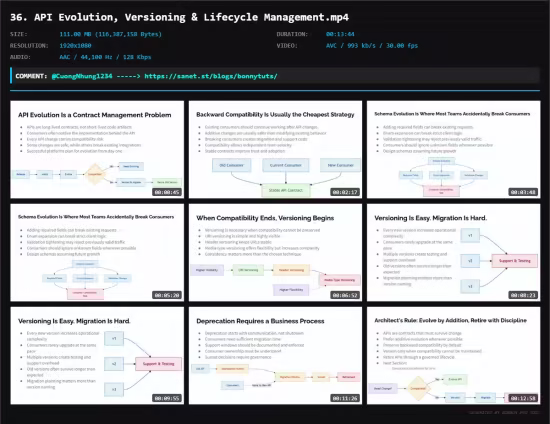Click the Higher Visibility diagram box
The width and height of the screenshot is (550, 424).
coord(207,270)
